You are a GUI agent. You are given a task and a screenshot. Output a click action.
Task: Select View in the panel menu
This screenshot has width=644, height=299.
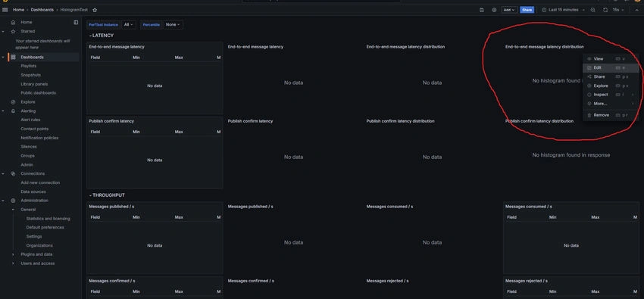611,59
